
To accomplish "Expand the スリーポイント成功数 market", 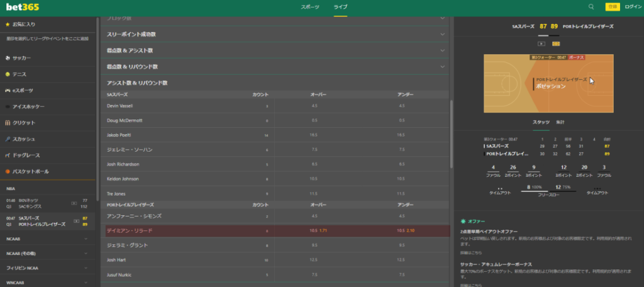I will [442, 34].
